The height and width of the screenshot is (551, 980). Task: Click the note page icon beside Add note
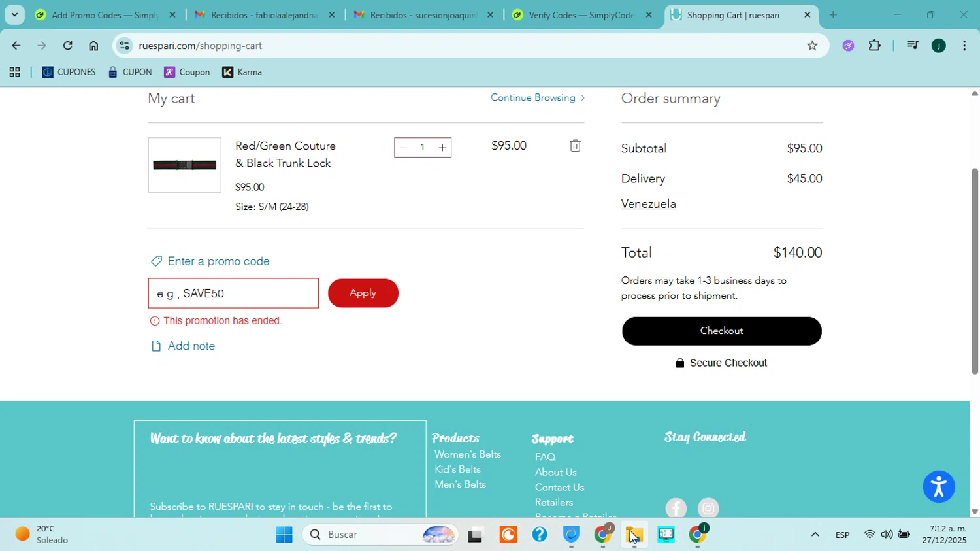point(156,346)
